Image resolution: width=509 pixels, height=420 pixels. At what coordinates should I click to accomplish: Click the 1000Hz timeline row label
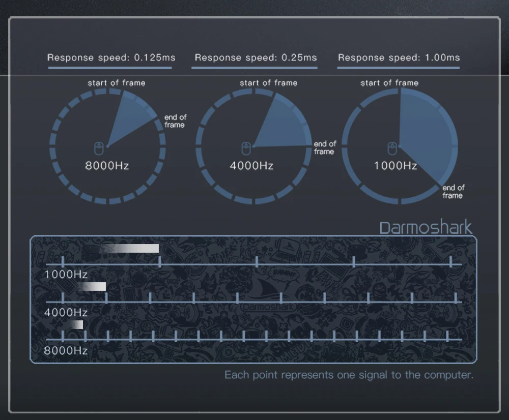point(66,275)
